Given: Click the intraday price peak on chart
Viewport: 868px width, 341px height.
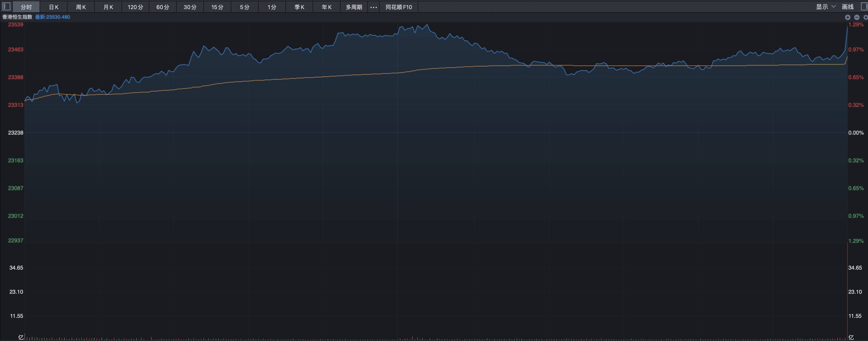Looking at the screenshot, I should point(428,25).
